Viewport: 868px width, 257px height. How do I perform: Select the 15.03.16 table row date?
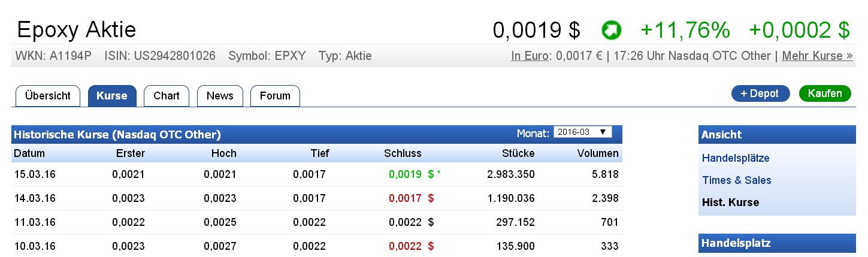click(x=34, y=175)
